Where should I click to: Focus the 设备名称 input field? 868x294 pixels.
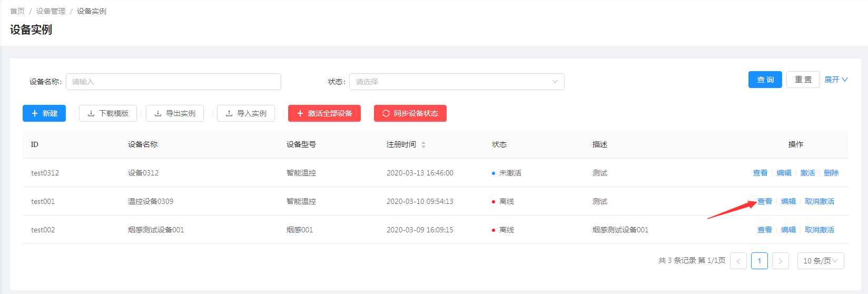coord(173,82)
